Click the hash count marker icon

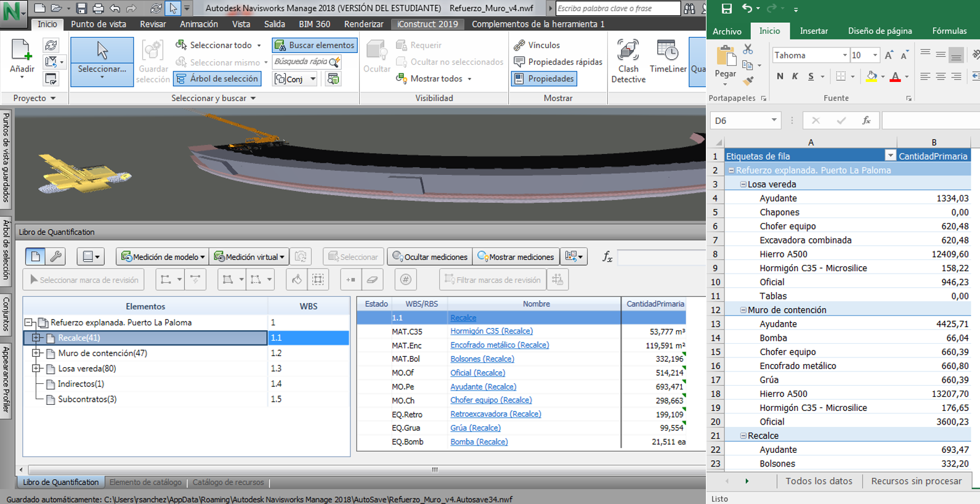405,280
